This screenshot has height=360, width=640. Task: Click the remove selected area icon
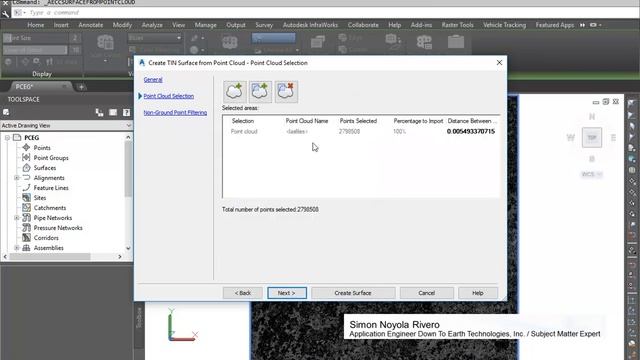click(x=286, y=91)
